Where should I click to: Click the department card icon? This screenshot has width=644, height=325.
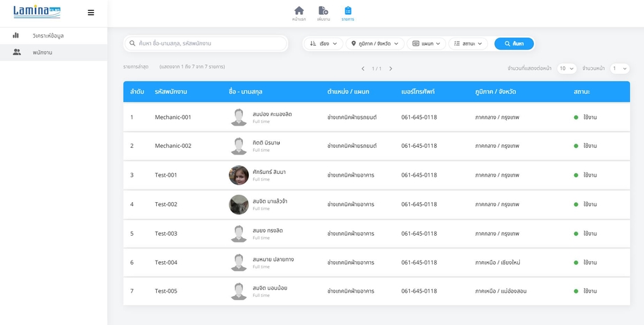click(416, 43)
